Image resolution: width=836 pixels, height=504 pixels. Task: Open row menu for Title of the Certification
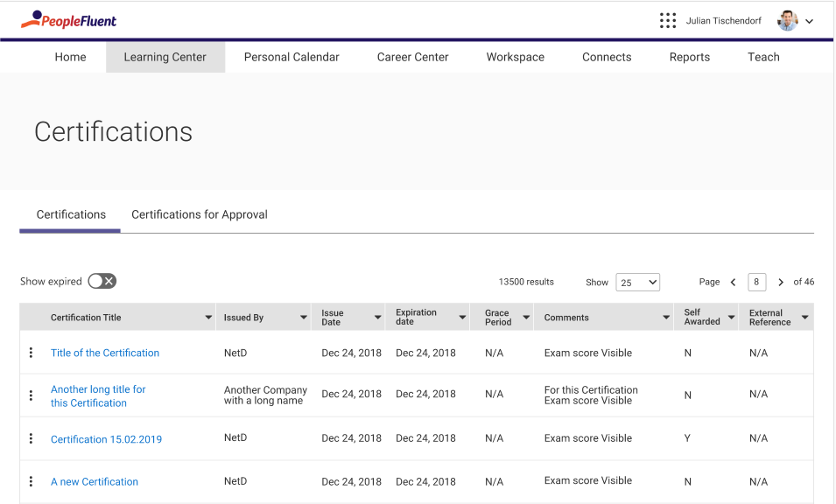point(31,353)
